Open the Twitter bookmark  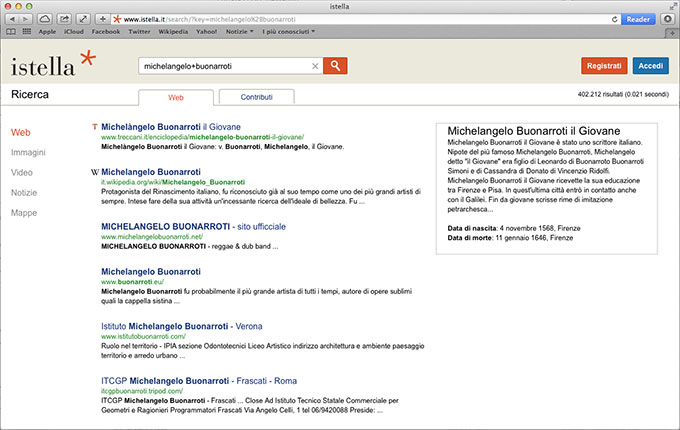tap(139, 32)
